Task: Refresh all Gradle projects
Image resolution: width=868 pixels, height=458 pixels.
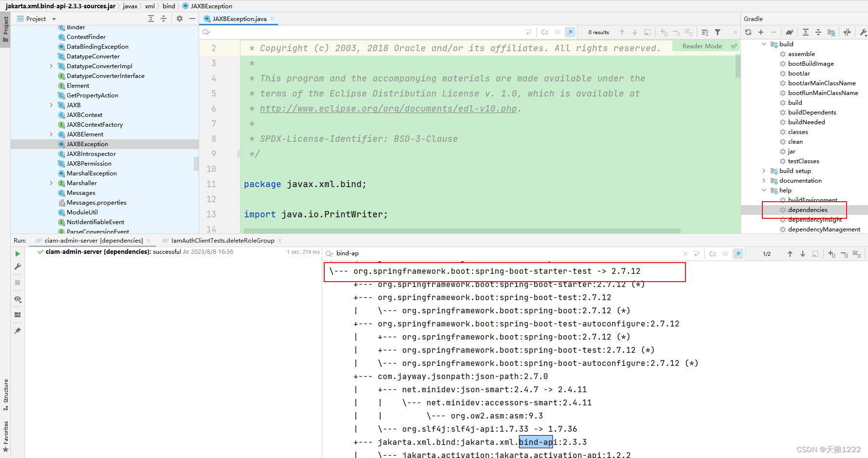Action: (x=748, y=32)
